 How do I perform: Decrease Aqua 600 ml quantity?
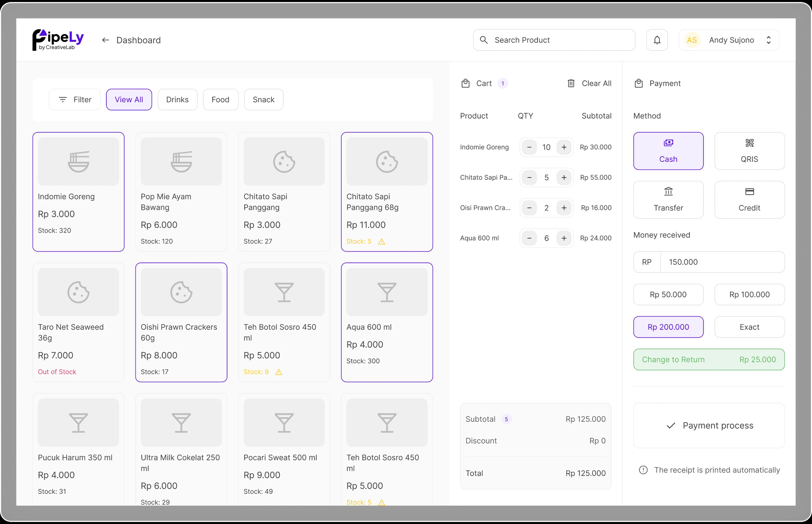[x=529, y=238]
